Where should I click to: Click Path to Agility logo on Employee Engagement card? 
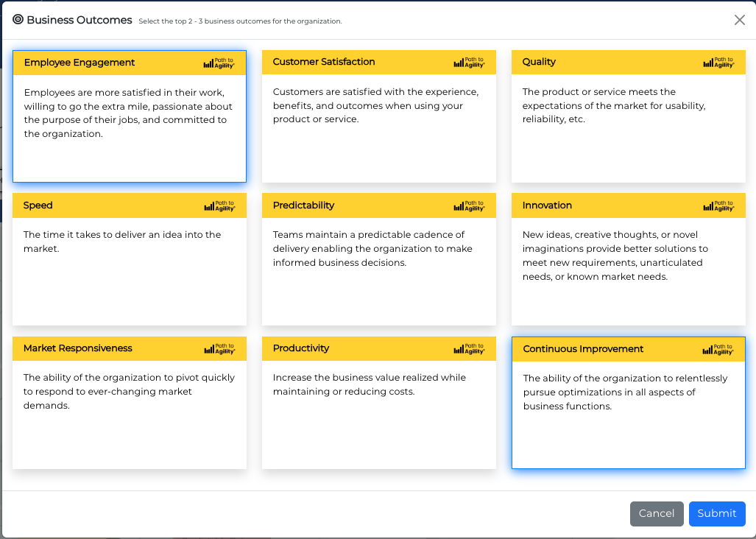pos(219,63)
